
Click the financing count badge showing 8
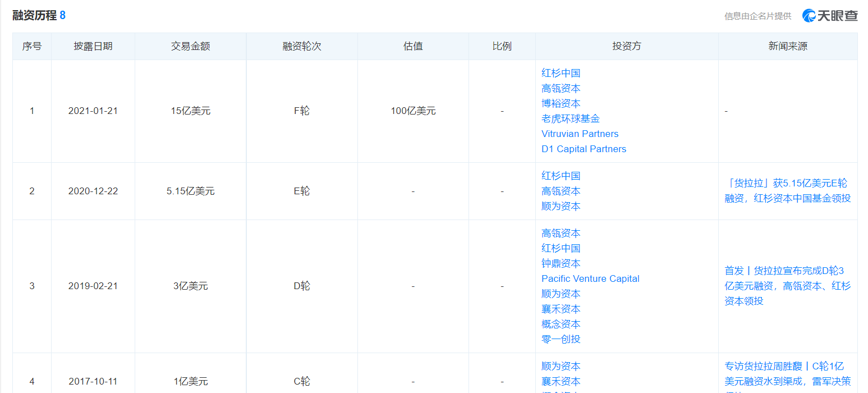click(63, 15)
